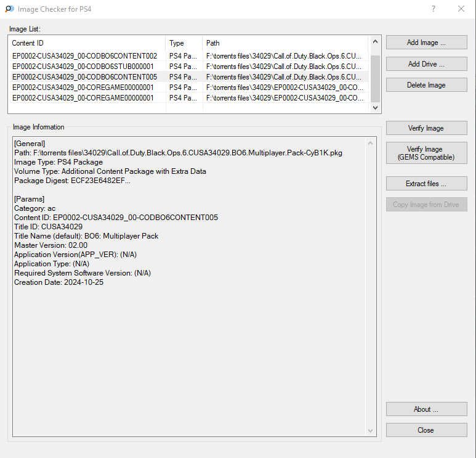
Task: Sort by Path column header
Action: click(285, 43)
